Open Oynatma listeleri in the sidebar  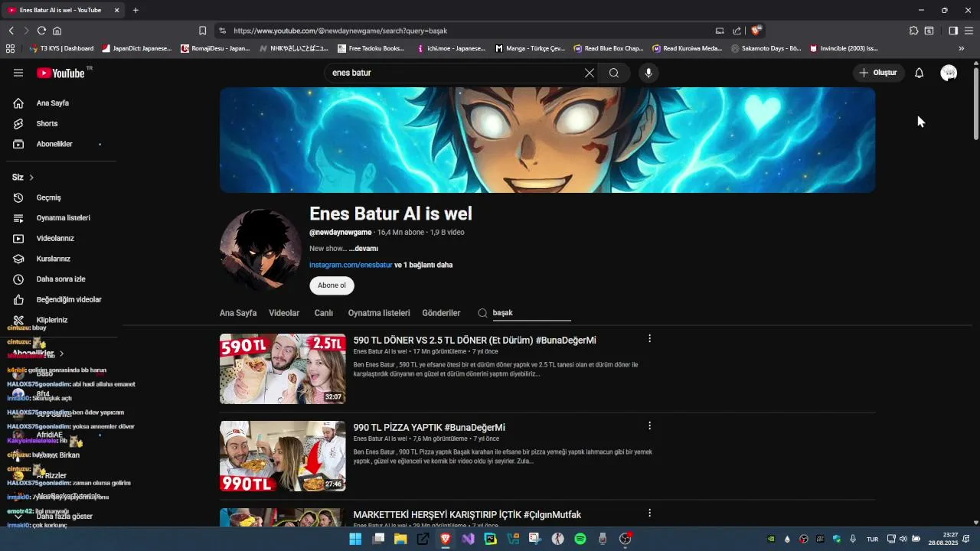tap(61, 218)
